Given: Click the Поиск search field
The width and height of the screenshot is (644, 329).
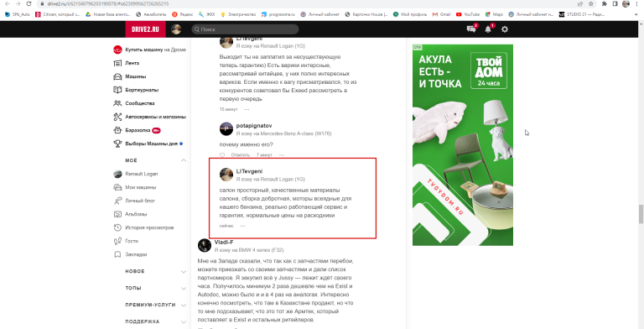Looking at the screenshot, I should click(245, 29).
